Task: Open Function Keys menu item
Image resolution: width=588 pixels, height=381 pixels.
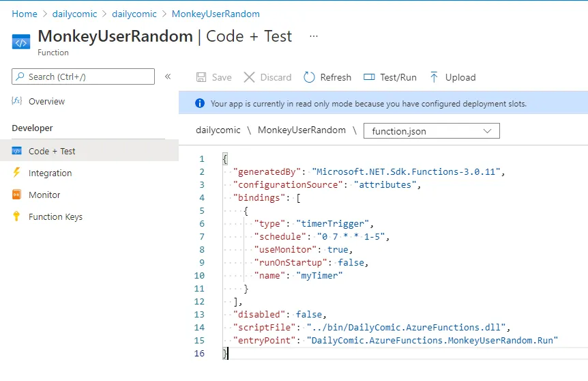Action: coord(55,217)
